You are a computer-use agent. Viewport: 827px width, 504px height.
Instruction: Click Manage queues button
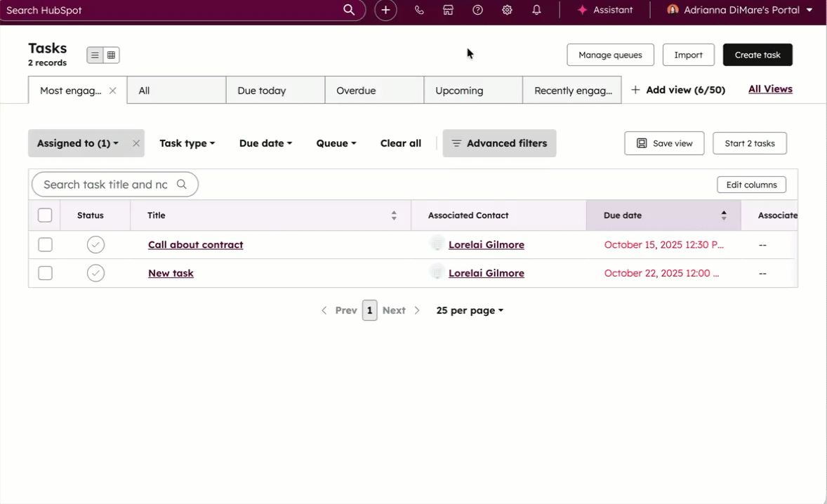(610, 55)
